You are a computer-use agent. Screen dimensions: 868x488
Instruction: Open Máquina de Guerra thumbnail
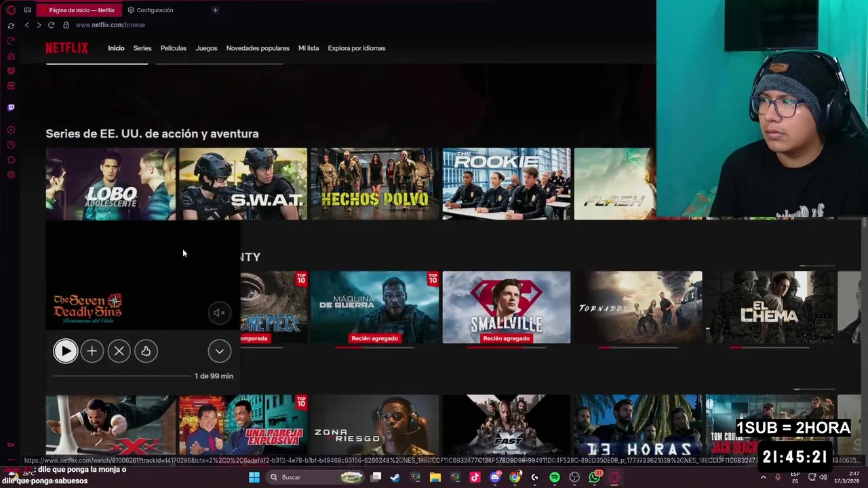tap(374, 308)
